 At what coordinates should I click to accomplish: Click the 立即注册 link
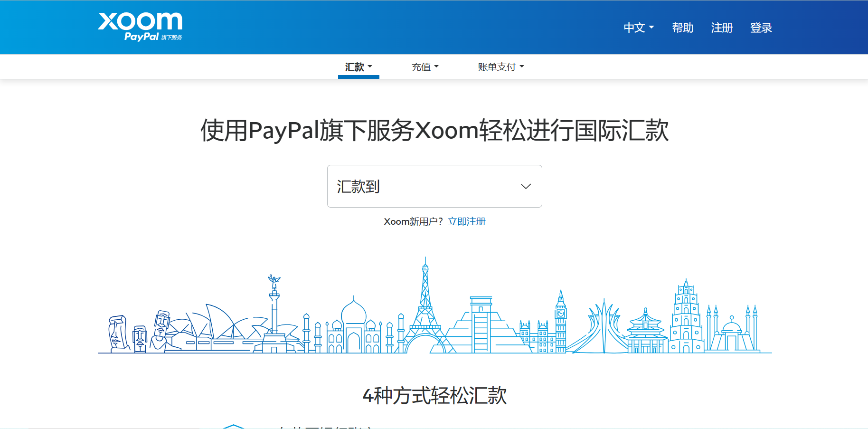[467, 221]
